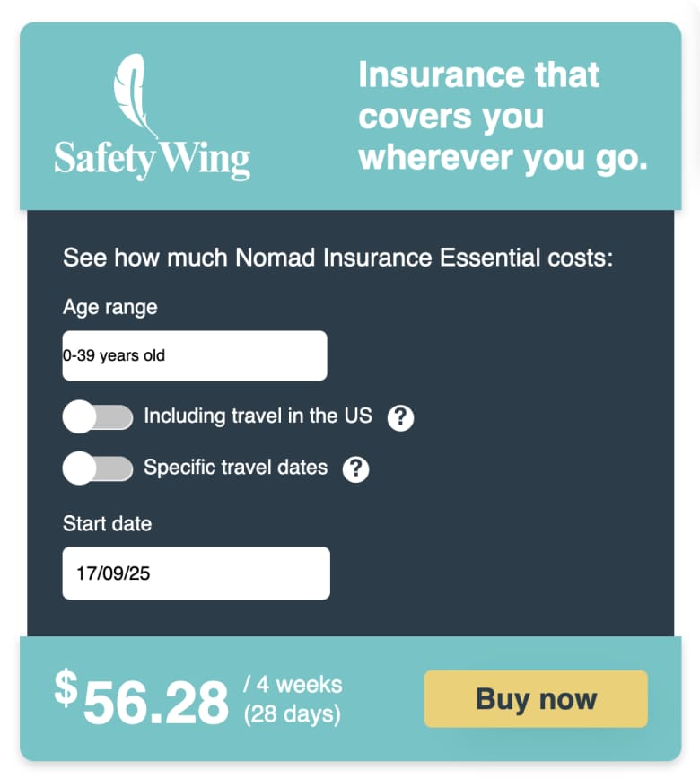This screenshot has width=700, height=779.
Task: Click the '/ 4 weeks (28 days)' text
Action: point(293,699)
